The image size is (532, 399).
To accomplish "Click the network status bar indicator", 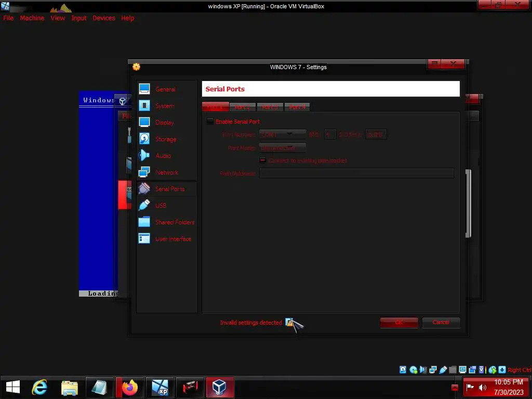I will (433, 370).
